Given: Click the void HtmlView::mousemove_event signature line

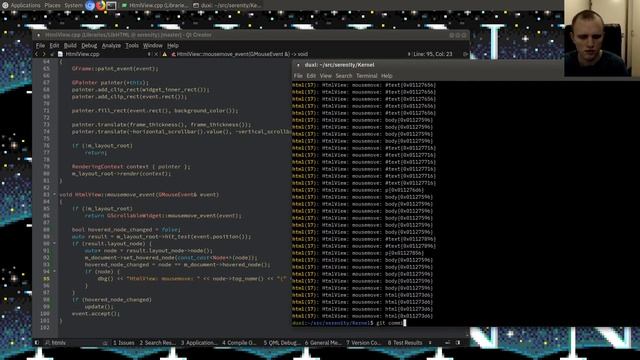Looking at the screenshot, I should [139, 195].
